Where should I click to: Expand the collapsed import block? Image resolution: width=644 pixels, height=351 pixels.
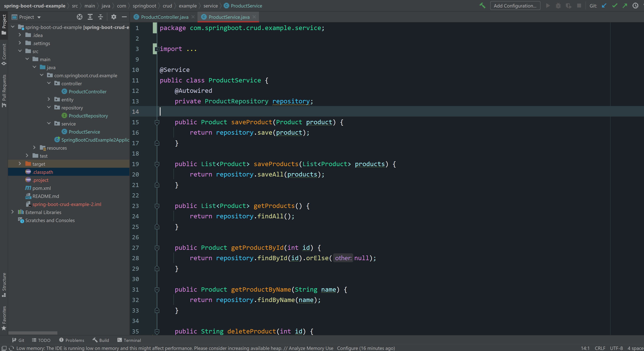[x=157, y=49]
